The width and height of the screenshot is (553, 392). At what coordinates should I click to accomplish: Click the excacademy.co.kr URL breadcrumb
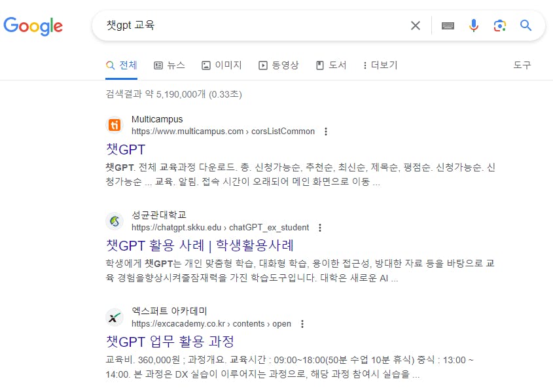(211, 324)
